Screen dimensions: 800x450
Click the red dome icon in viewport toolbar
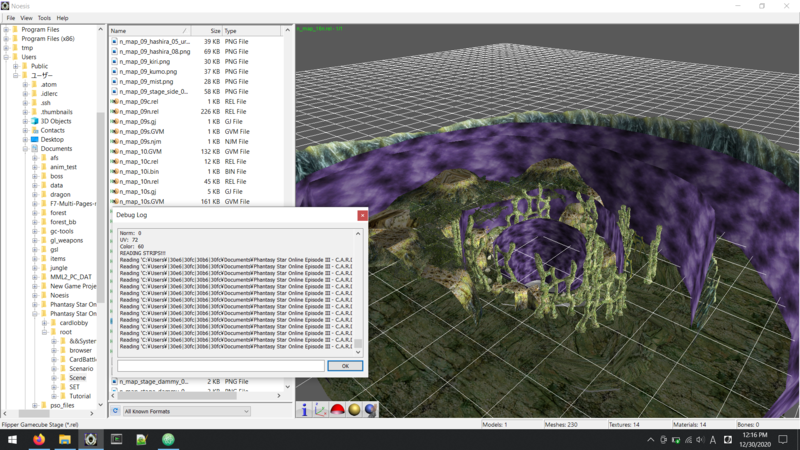point(337,410)
